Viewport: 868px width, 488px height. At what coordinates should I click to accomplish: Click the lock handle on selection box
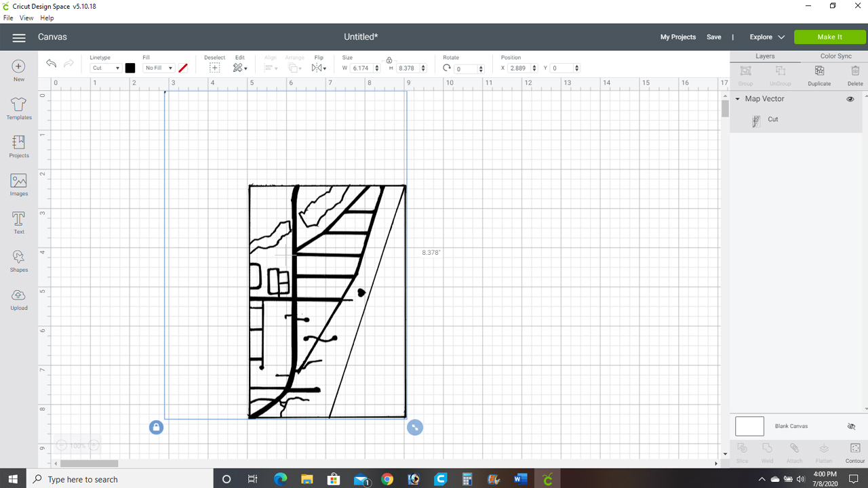click(157, 427)
